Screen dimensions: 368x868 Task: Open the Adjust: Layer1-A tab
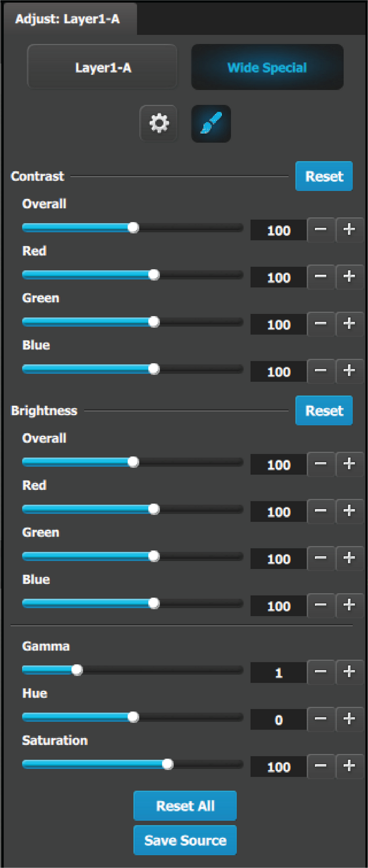coord(68,19)
